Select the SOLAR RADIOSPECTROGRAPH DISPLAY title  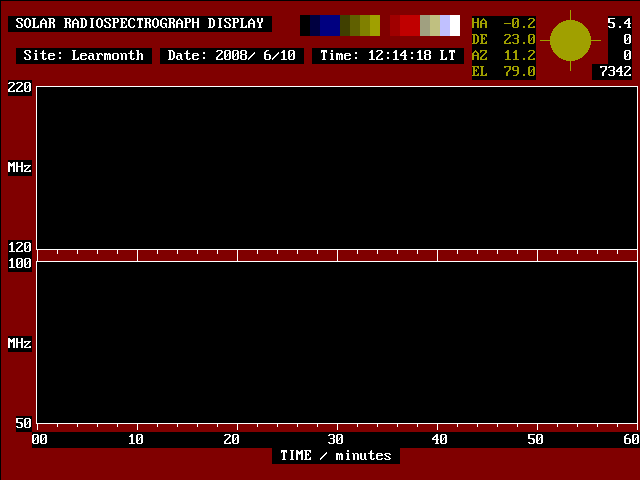(140, 24)
